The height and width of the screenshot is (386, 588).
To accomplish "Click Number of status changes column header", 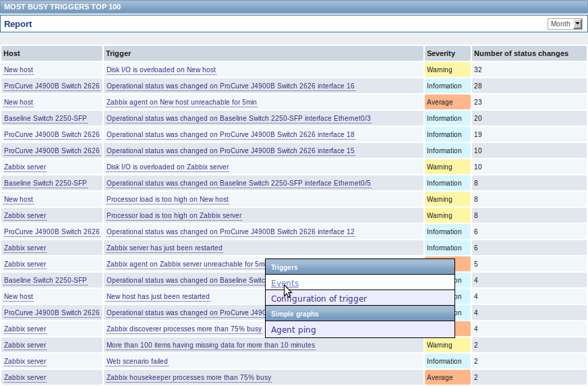I will pos(521,53).
